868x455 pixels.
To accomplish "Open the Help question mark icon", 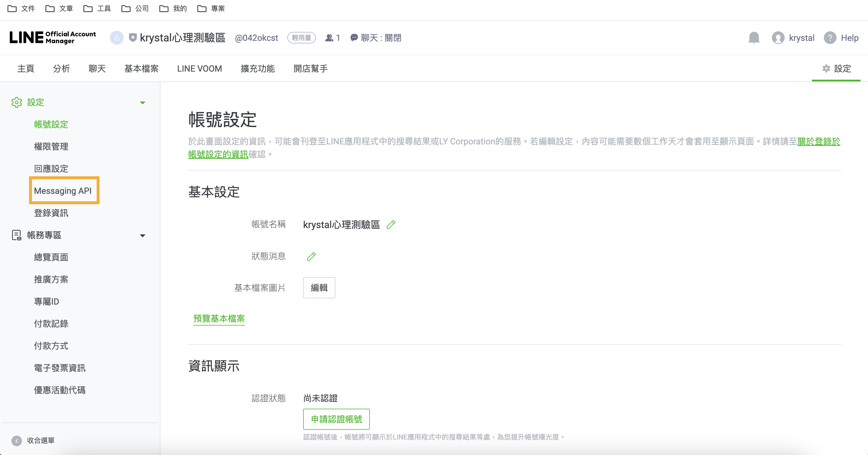I will (830, 38).
